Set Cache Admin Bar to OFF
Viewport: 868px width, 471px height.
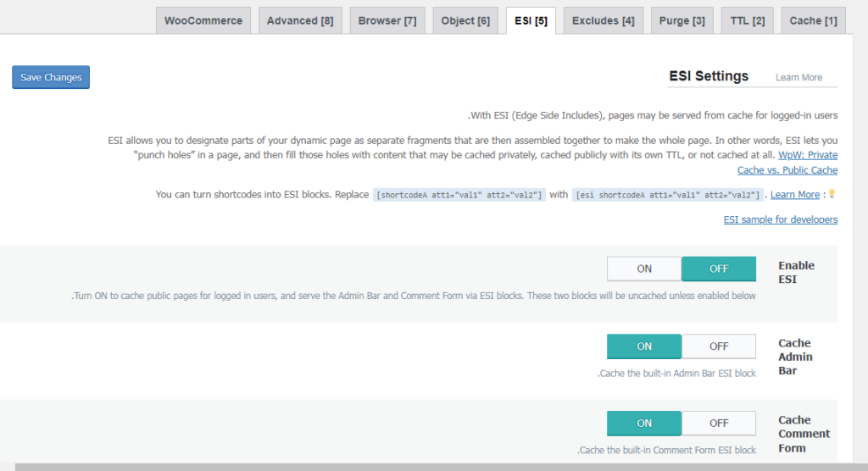point(718,346)
